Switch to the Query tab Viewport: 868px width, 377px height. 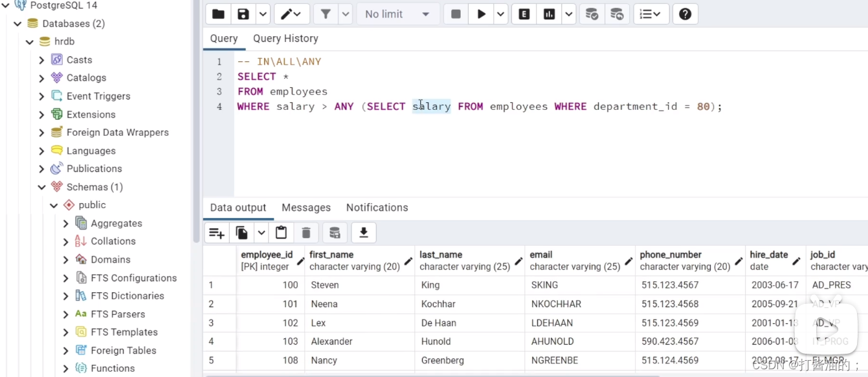224,38
